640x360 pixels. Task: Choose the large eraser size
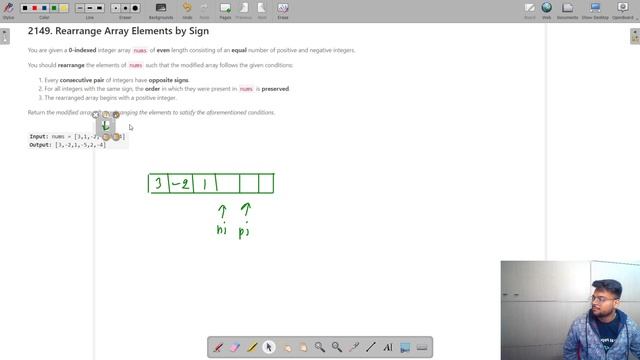pyautogui.click(x=135, y=8)
